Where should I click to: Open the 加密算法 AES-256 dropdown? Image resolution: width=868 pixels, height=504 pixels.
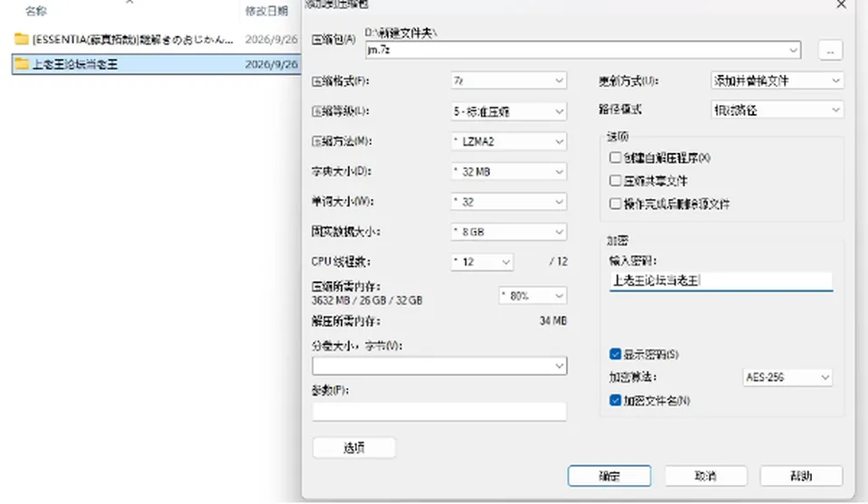pyautogui.click(x=788, y=377)
